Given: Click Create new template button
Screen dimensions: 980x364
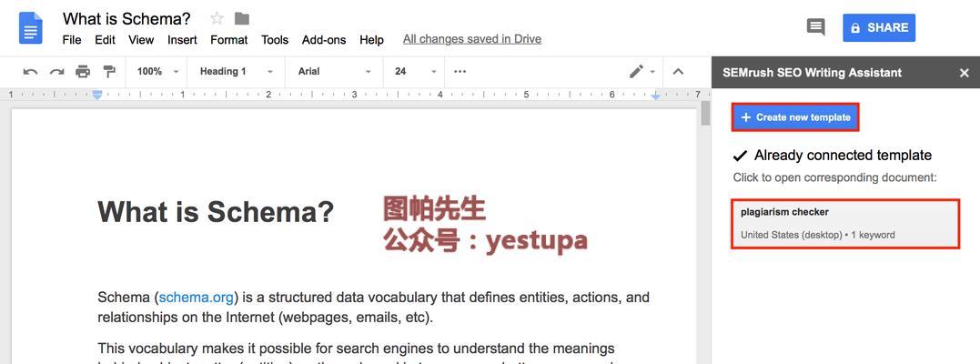Looking at the screenshot, I should [x=795, y=117].
